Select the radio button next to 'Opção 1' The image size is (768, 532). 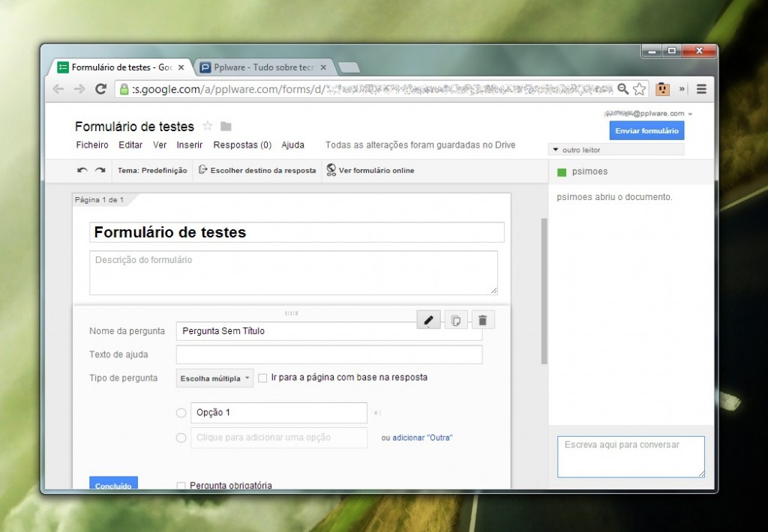coord(180,413)
